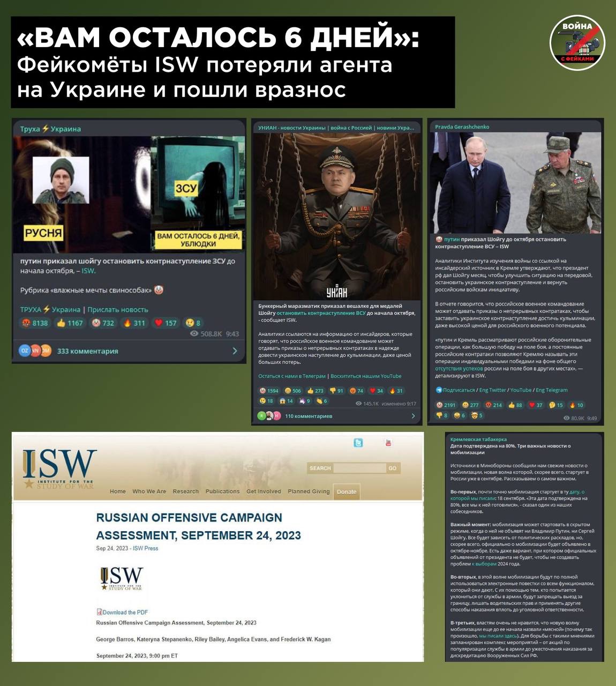Click the мы писали здесь link
616x686 pixels.
498,636
